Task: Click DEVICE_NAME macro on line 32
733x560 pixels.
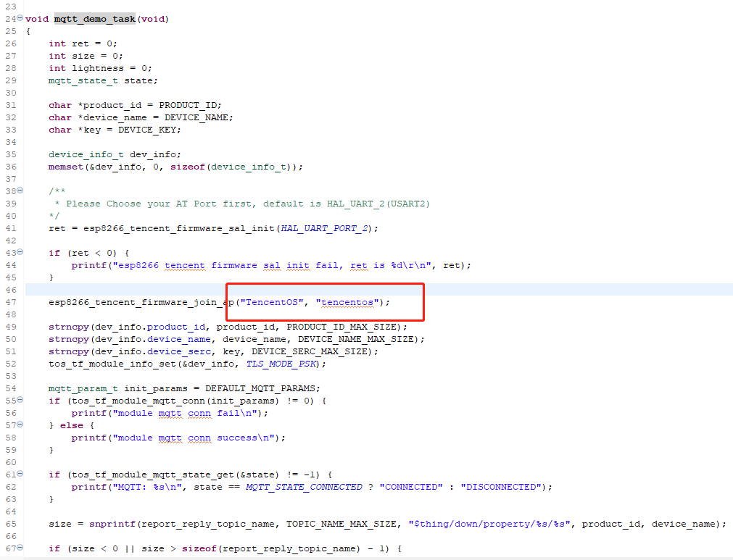Action: tap(196, 117)
